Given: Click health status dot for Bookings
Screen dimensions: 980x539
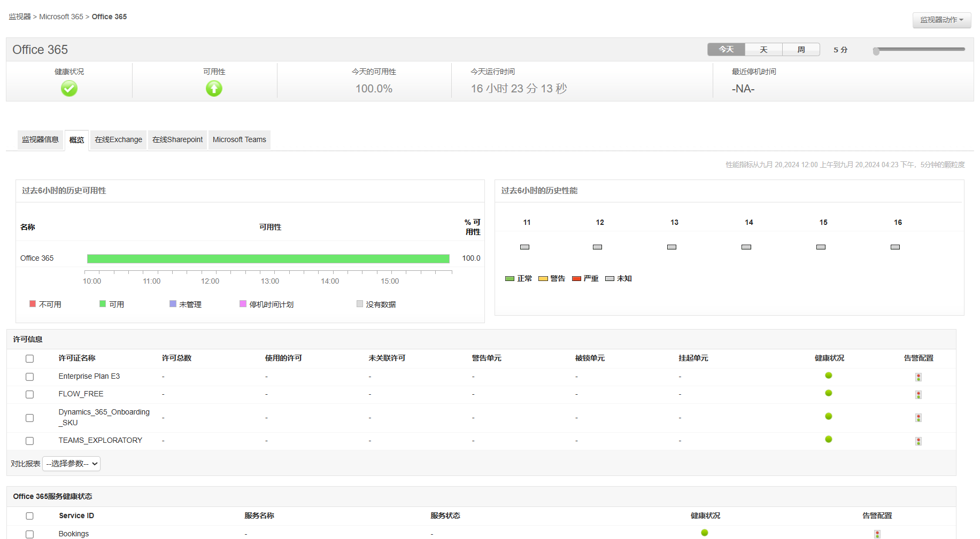Looking at the screenshot, I should click(705, 533).
